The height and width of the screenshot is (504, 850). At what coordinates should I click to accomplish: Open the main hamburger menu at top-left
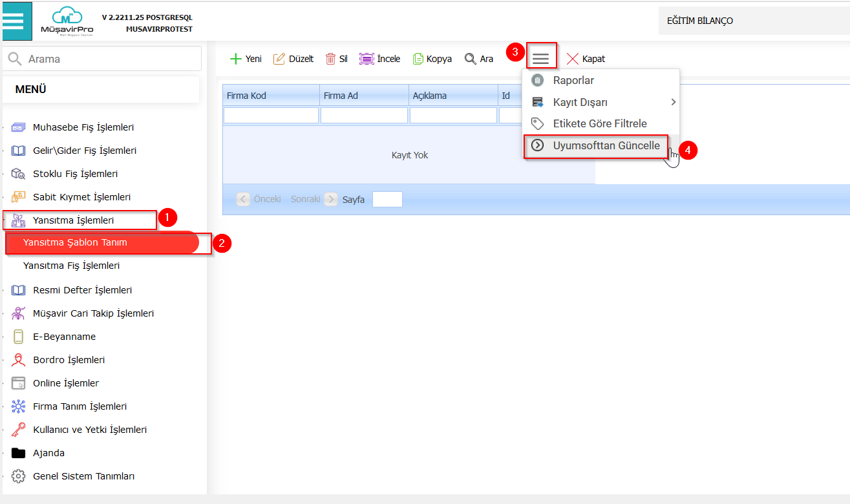tap(13, 21)
